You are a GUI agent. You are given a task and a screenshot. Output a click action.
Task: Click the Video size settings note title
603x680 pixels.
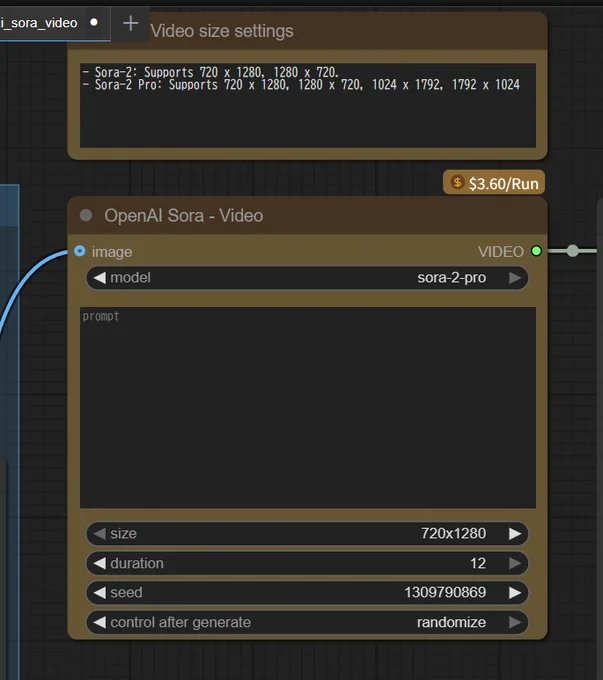pyautogui.click(x=222, y=31)
